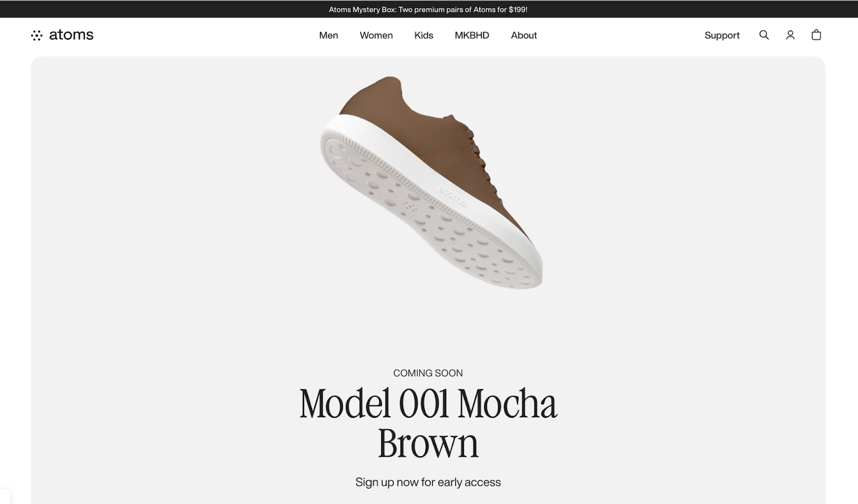Open the shopping bag icon

816,35
